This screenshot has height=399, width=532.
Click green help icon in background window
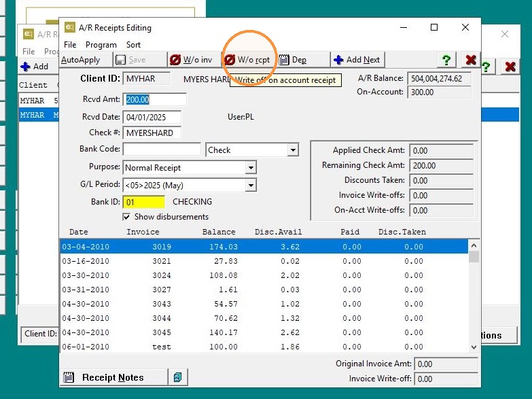pos(486,67)
